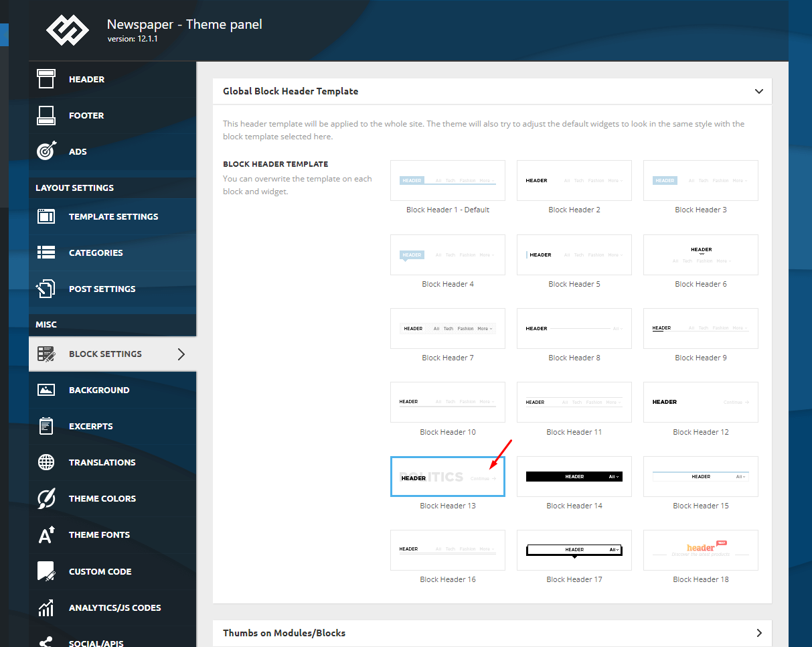Select the Block Header 12 thumbnail
The height and width of the screenshot is (647, 812).
(701, 402)
